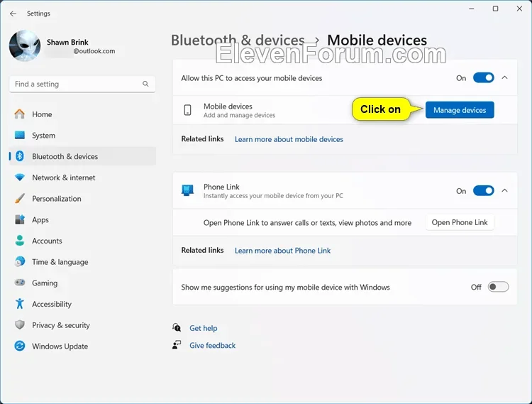
Task: Click the Home house icon
Action: (20, 114)
